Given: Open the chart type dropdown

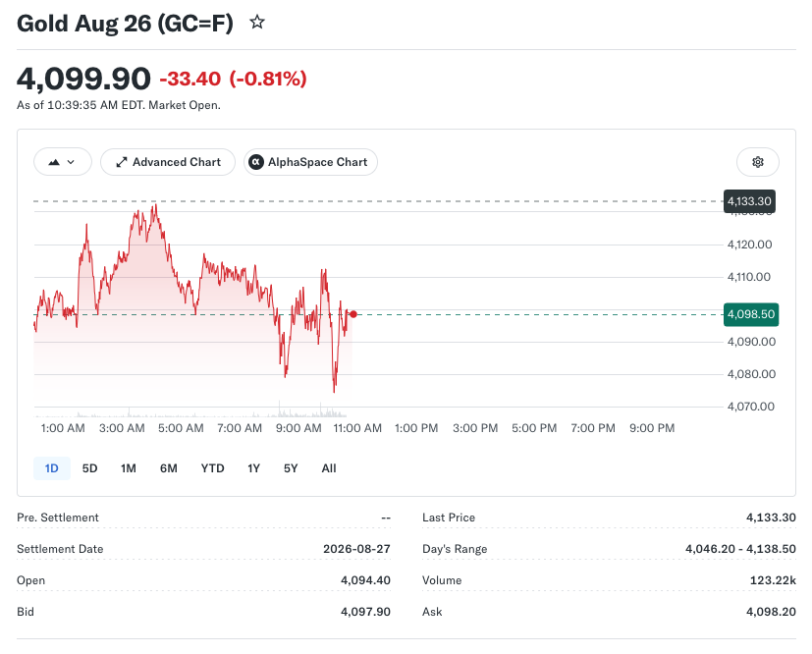Looking at the screenshot, I should tap(63, 162).
